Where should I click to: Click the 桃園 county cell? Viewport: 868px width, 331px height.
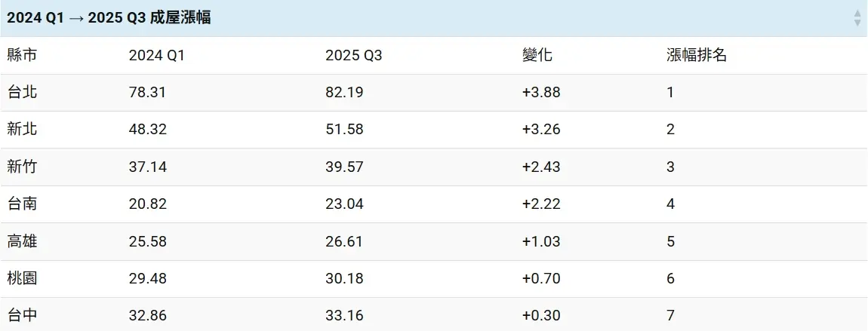click(x=22, y=278)
